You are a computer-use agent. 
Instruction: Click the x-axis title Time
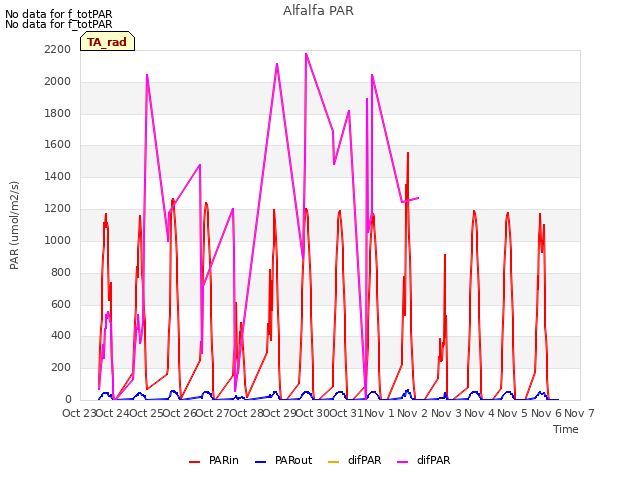[x=566, y=429]
